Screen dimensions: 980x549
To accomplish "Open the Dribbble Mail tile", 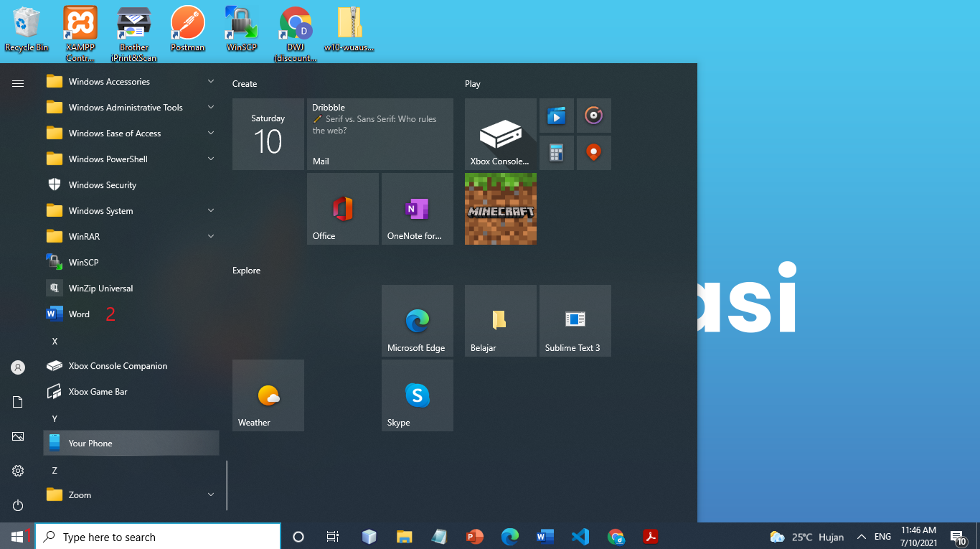I will (x=380, y=134).
